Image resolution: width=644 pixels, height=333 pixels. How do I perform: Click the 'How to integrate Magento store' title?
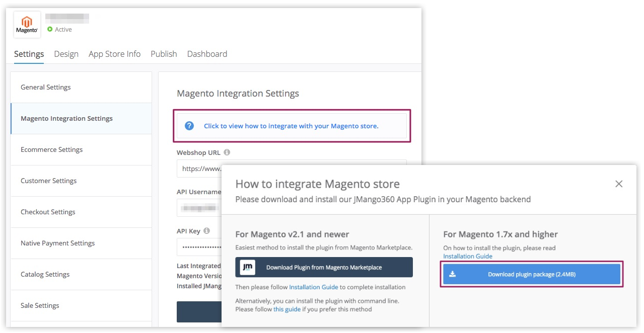318,184
